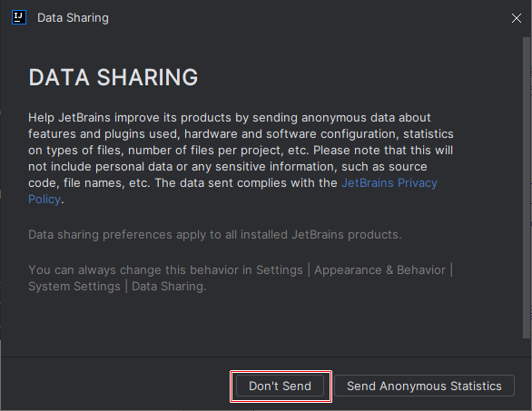Click 'Appearance & Behavior' in the path hint
The width and height of the screenshot is (532, 411).
(379, 270)
